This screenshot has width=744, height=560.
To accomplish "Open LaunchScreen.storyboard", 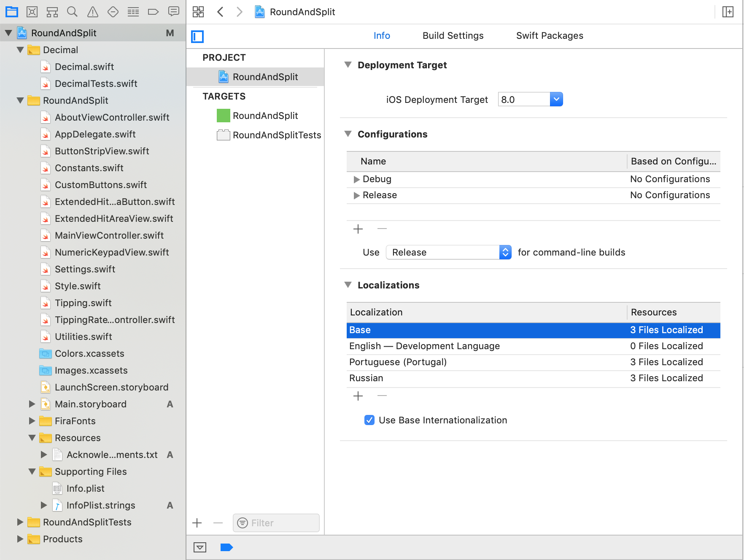I will click(111, 387).
